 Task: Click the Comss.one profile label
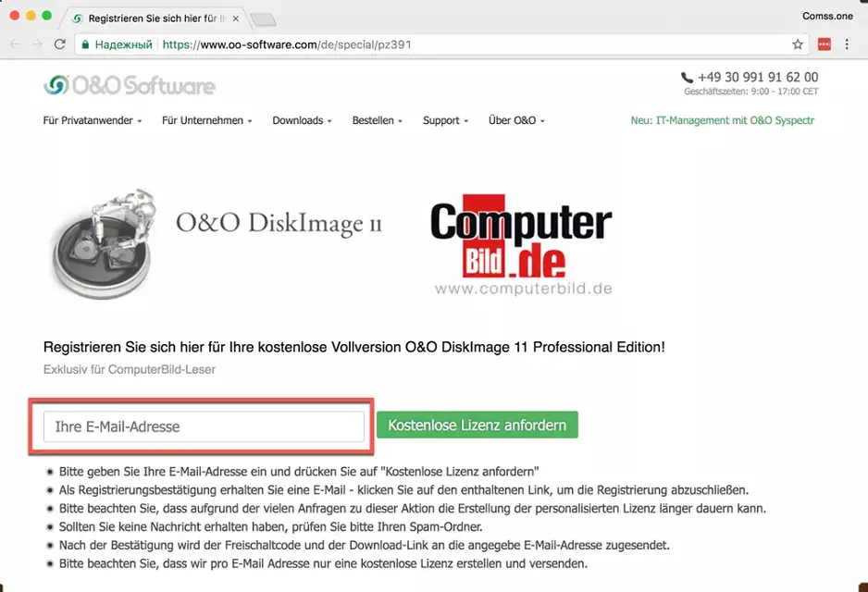827,16
